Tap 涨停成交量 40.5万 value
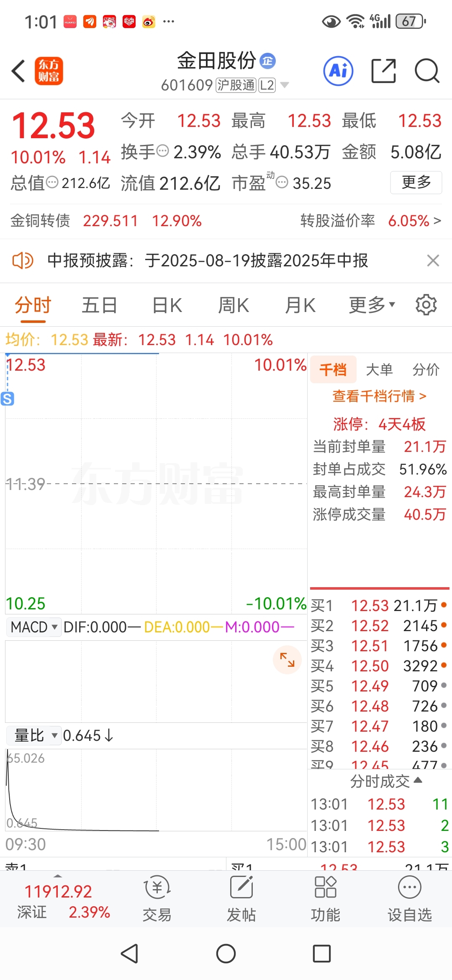Image resolution: width=452 pixels, height=980 pixels. [x=425, y=514]
